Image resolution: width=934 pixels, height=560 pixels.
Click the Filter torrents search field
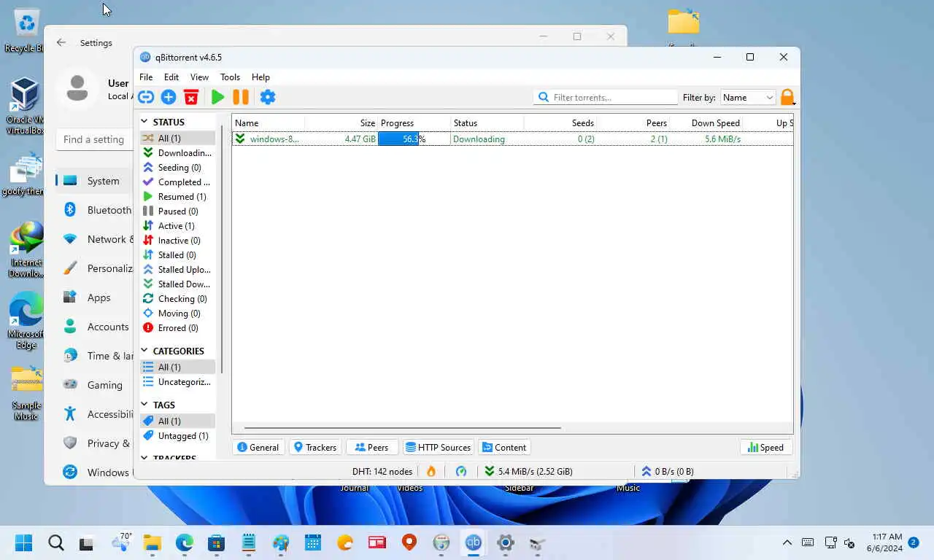[606, 97]
